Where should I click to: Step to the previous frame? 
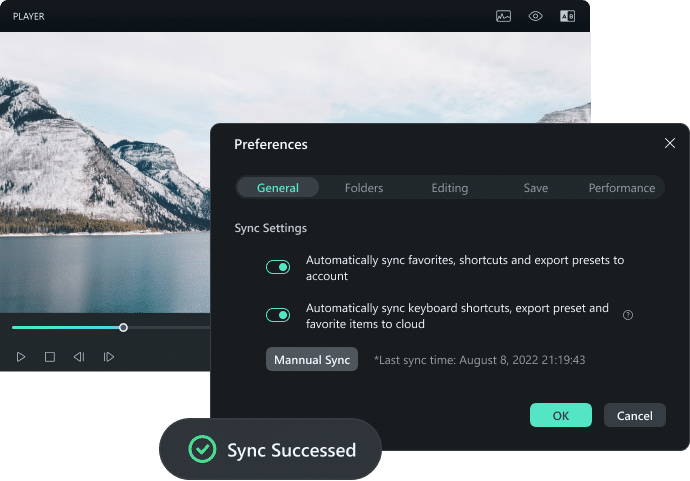pyautogui.click(x=79, y=357)
